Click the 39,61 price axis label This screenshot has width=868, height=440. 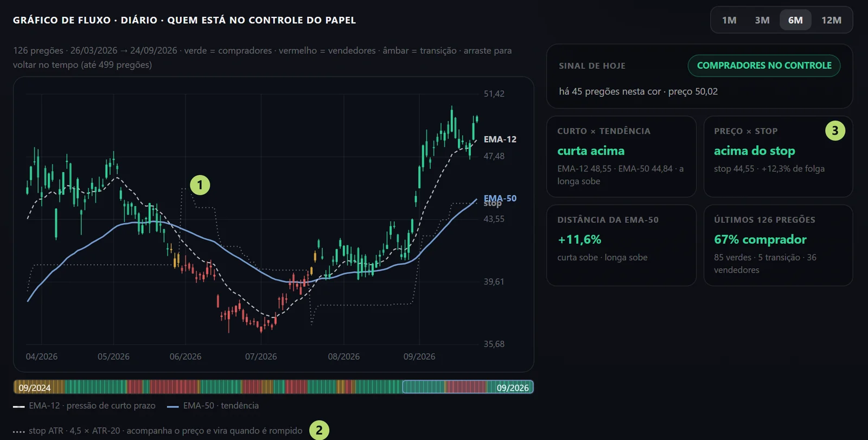tap(494, 282)
